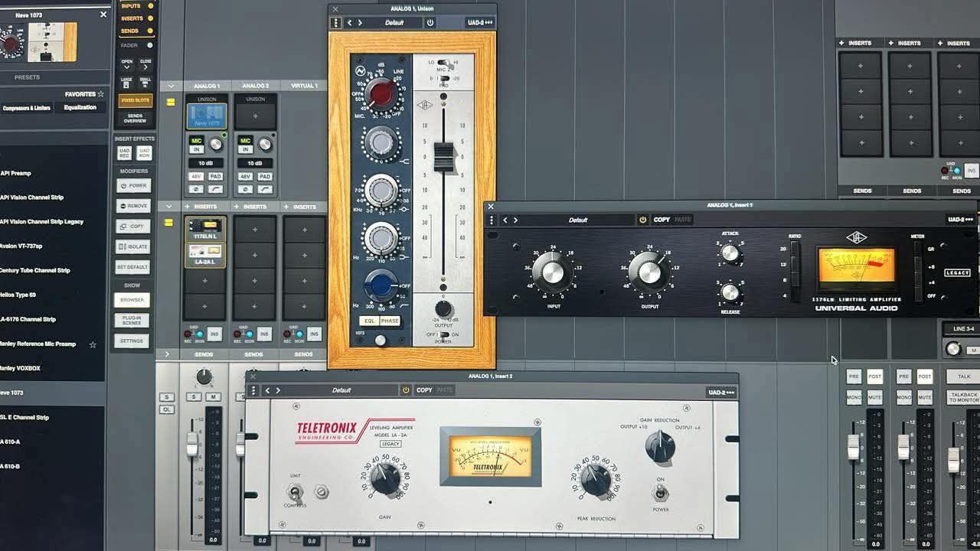980x551 pixels.
Task: Click the OPEN chevron in the sidebar
Action: [126, 67]
